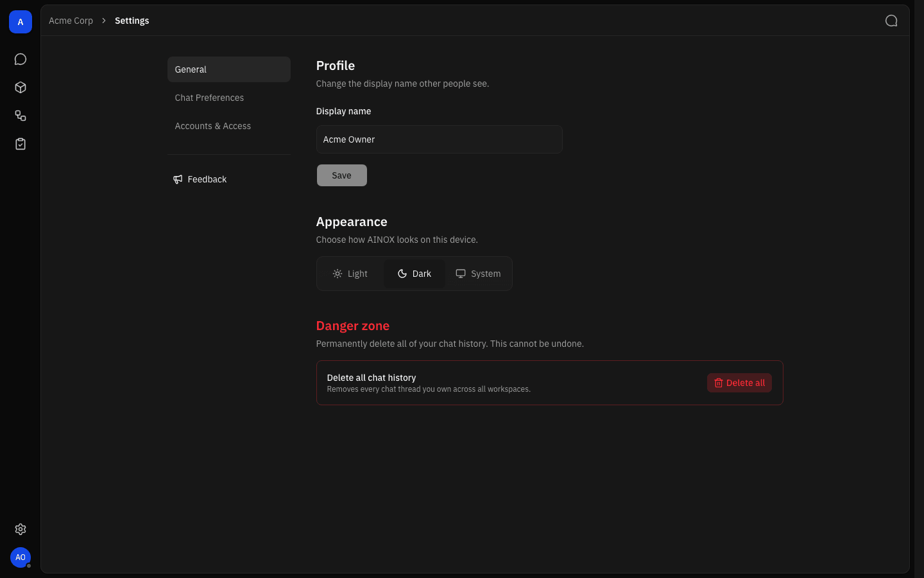Image resolution: width=924 pixels, height=578 pixels.
Task: Switch to Chat Preferences tab
Action: 229,98
